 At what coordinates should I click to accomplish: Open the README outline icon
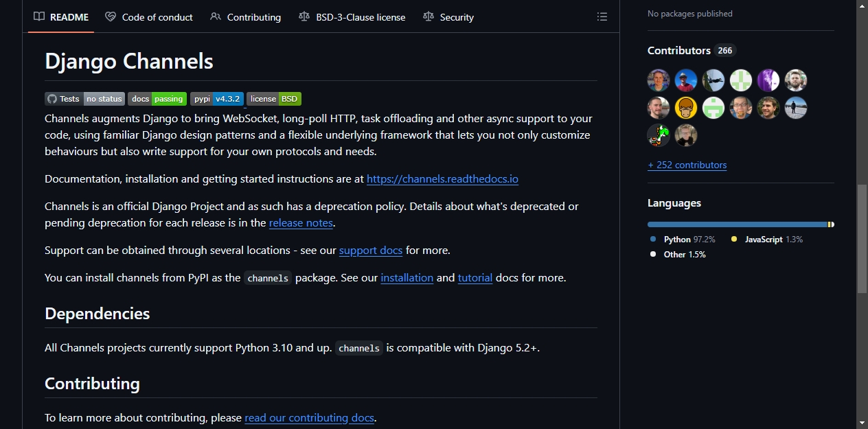[x=602, y=16]
